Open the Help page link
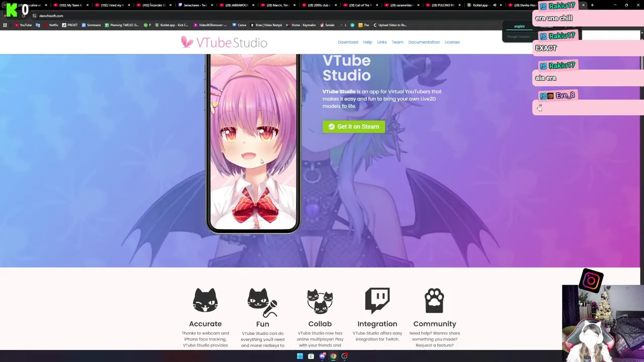Viewport: 644px width, 362px height. click(367, 42)
